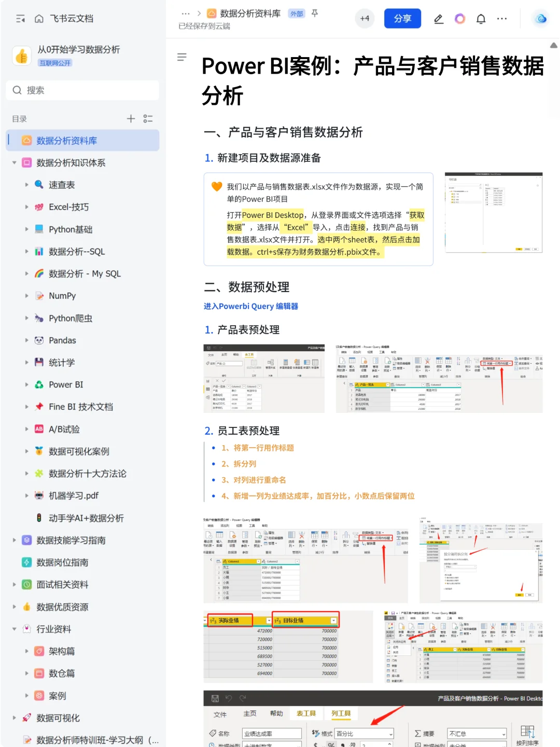This screenshot has height=747, width=560.
Task: Open the more options menu in header
Action: pyautogui.click(x=502, y=19)
